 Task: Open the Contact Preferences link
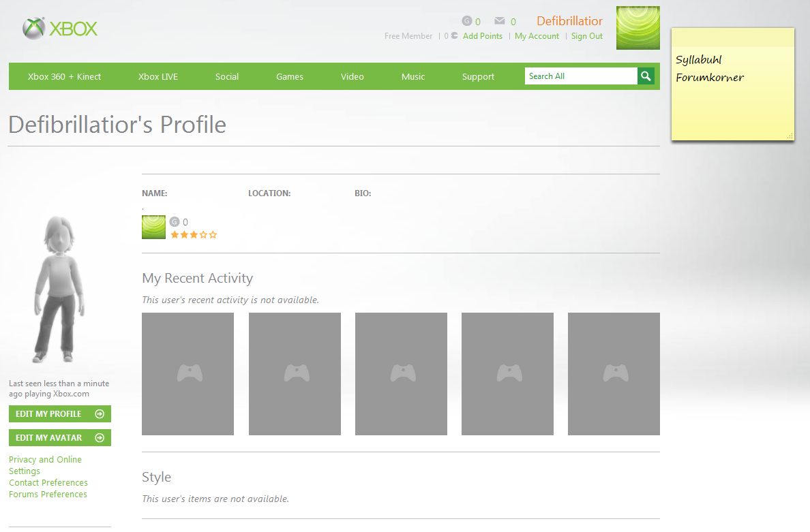coord(48,482)
